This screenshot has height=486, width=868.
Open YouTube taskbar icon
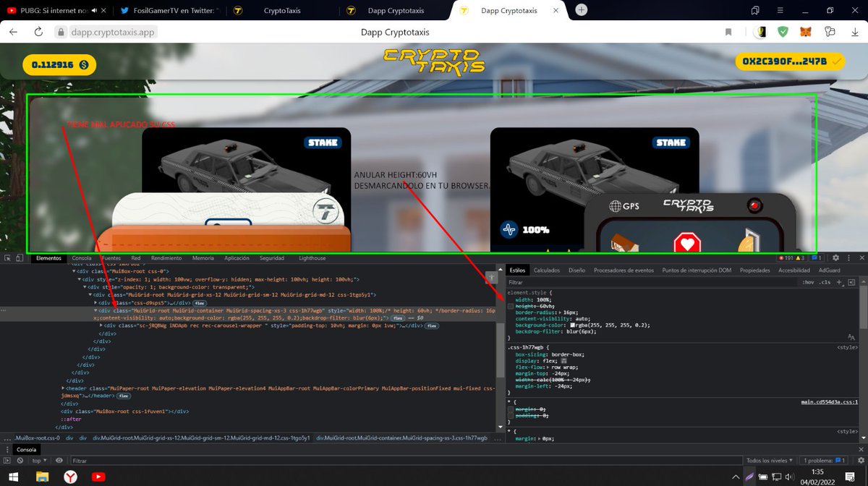tap(98, 477)
